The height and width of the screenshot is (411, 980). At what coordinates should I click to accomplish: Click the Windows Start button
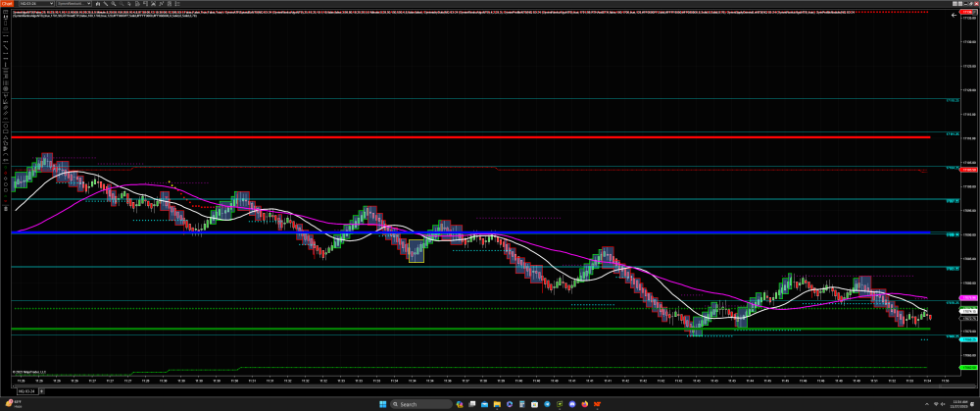[x=380, y=404]
